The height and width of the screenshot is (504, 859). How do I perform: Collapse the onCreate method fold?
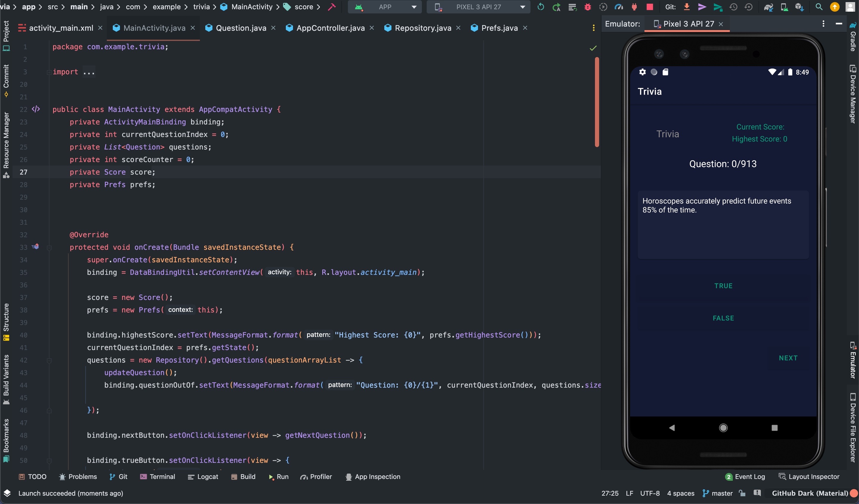49,248
